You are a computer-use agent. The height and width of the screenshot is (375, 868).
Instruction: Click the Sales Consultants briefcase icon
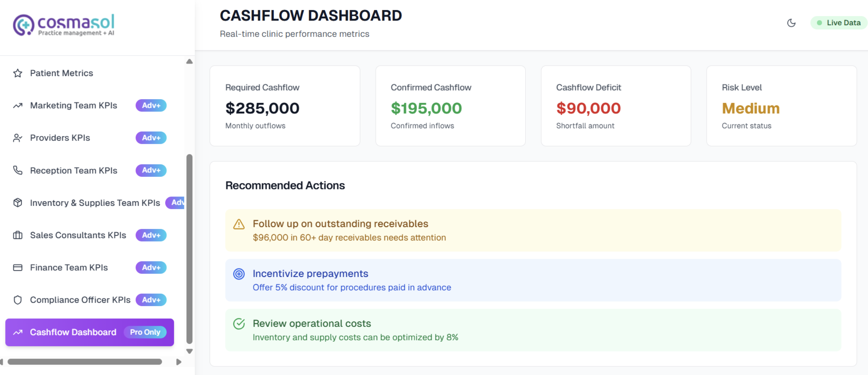18,235
